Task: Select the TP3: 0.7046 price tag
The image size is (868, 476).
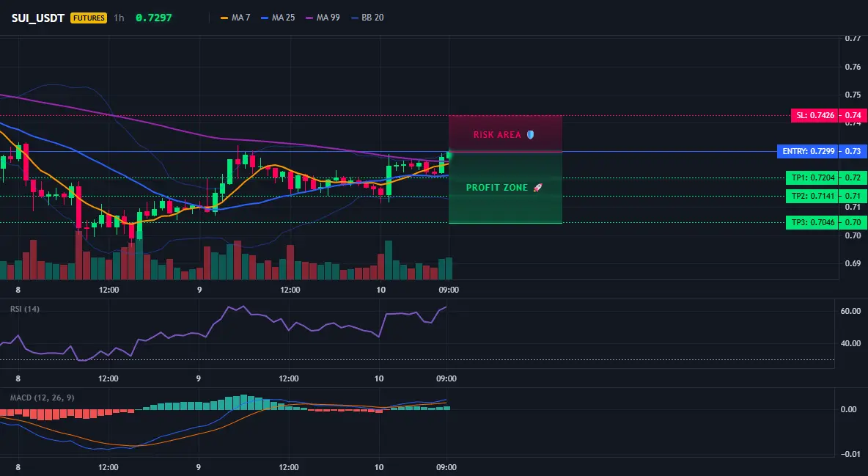Action: point(812,222)
